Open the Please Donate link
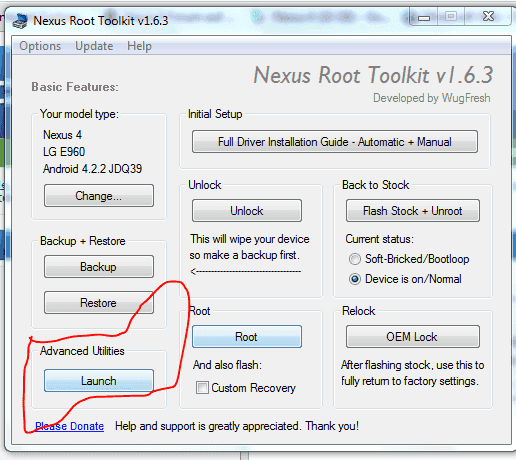 coord(69,426)
